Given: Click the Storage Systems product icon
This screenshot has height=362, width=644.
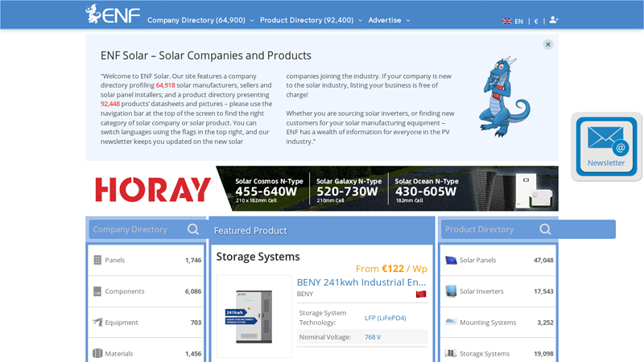Looking at the screenshot, I should click(451, 353).
